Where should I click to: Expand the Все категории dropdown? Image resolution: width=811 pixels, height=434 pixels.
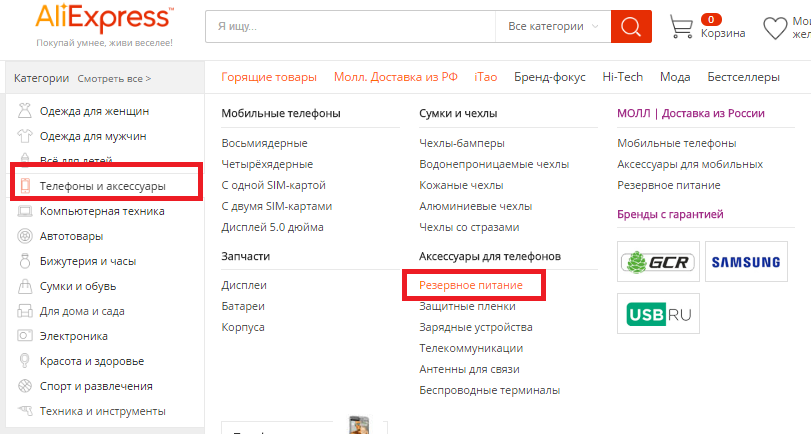pos(553,26)
